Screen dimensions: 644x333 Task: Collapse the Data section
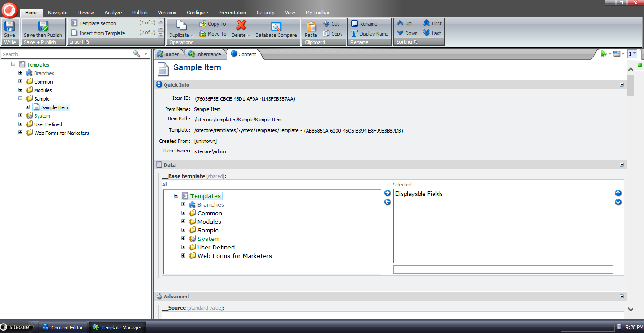click(x=622, y=165)
